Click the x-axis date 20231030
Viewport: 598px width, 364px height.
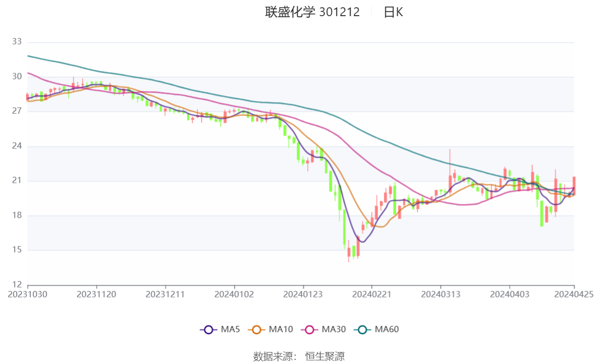(28, 295)
